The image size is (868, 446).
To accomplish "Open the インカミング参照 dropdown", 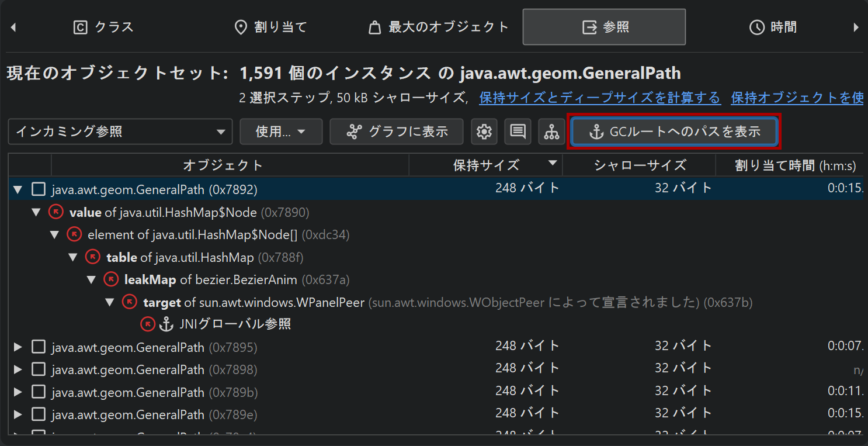I will point(120,132).
